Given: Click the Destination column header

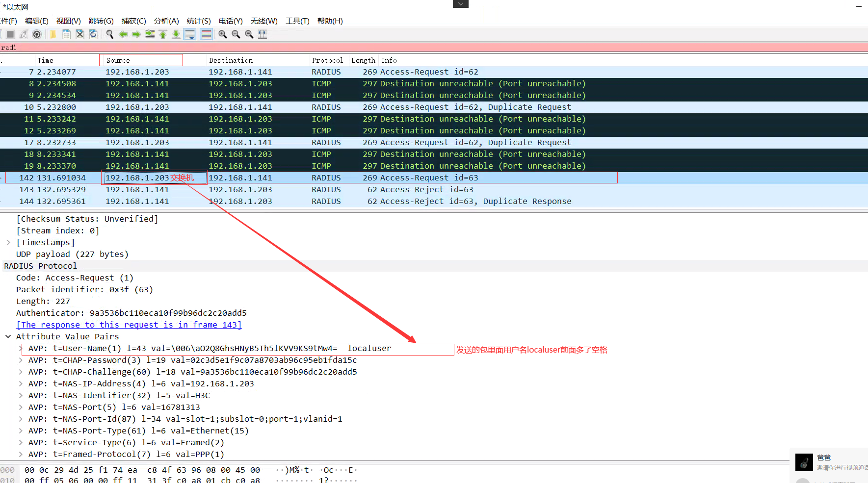Looking at the screenshot, I should point(231,60).
